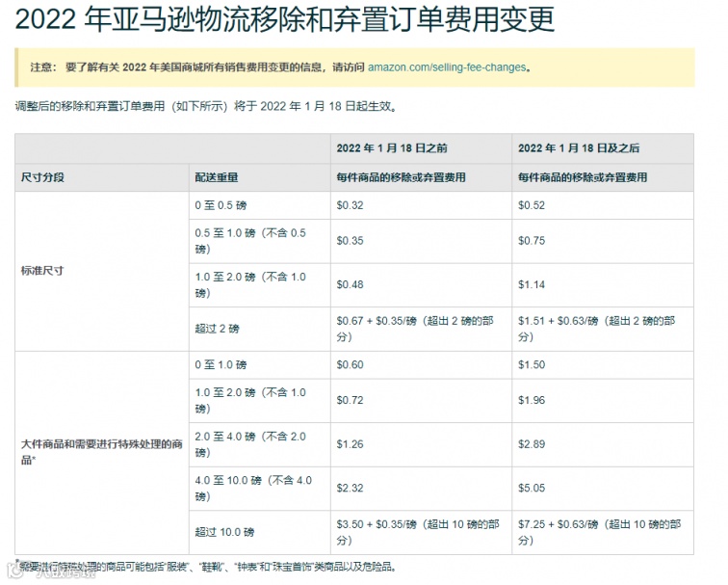Viewport: 728px width, 585px height.
Task: Click the 2022 年 1 月 18 日及之后 header
Action: [x=579, y=148]
